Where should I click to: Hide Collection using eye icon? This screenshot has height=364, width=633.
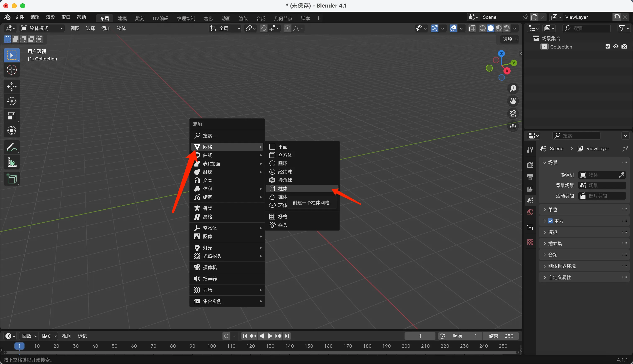pyautogui.click(x=616, y=46)
